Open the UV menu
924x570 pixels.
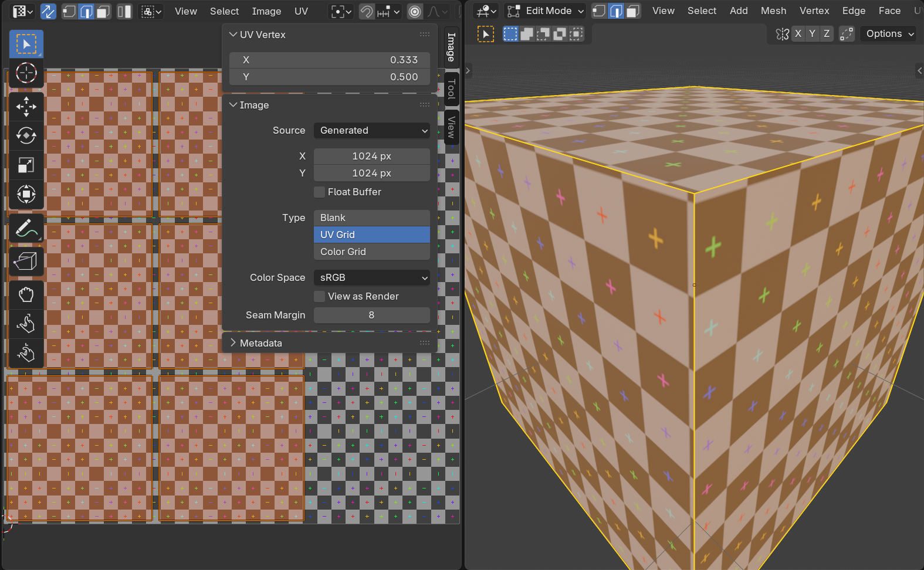point(301,11)
